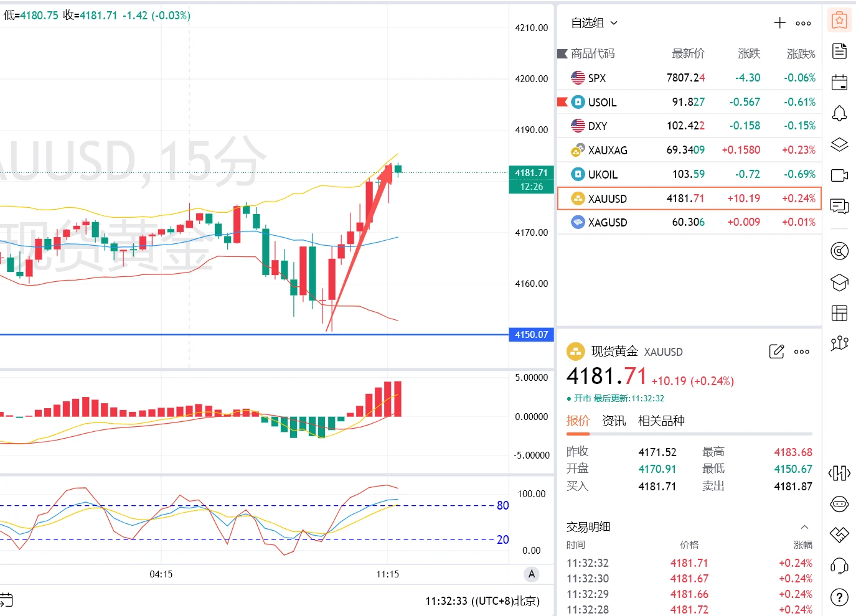Open the robot face sidebar icon
Image resolution: width=856 pixels, height=616 pixels.
tap(839, 504)
